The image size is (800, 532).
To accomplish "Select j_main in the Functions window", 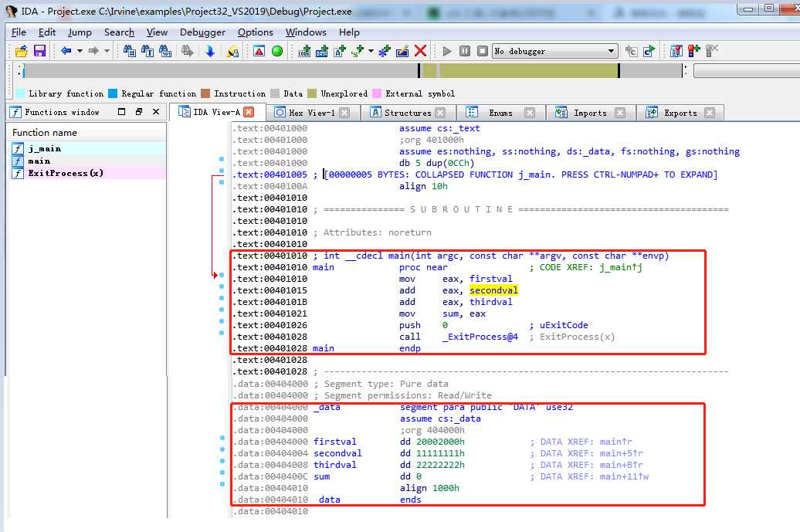I will pos(88,148).
